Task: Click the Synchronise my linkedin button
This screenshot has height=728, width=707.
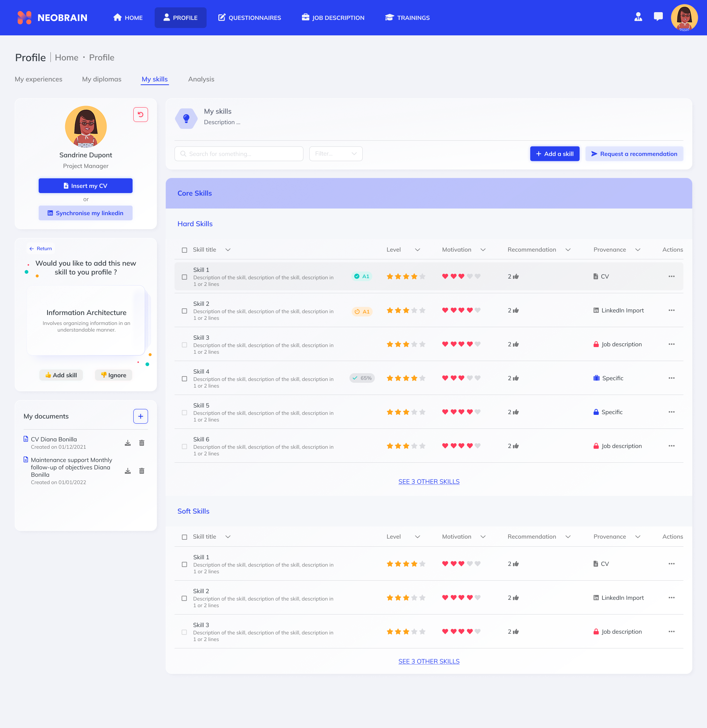Action: pos(85,213)
